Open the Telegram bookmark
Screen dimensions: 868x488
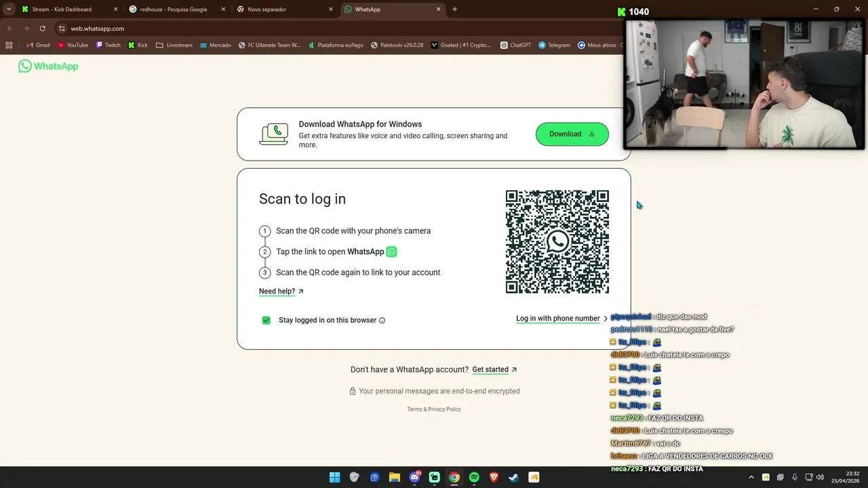(x=554, y=45)
